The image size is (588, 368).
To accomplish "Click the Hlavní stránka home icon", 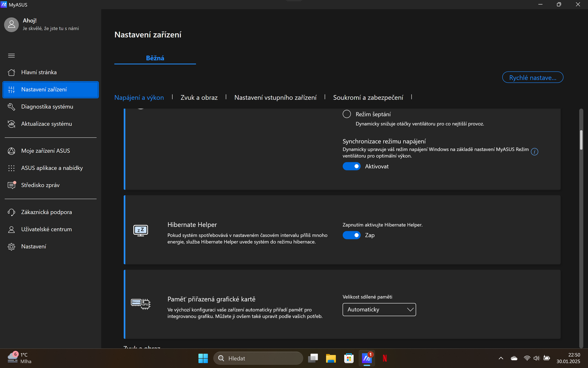I will pos(11,72).
